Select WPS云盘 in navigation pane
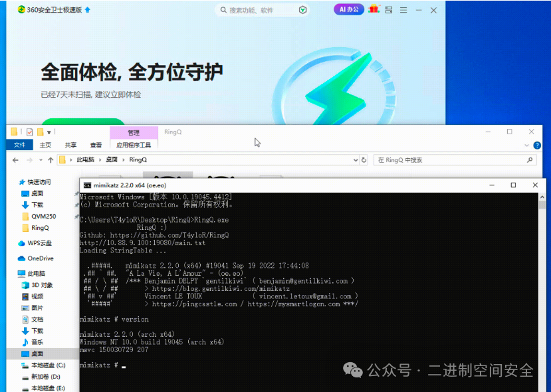The image size is (551, 392). [35, 243]
